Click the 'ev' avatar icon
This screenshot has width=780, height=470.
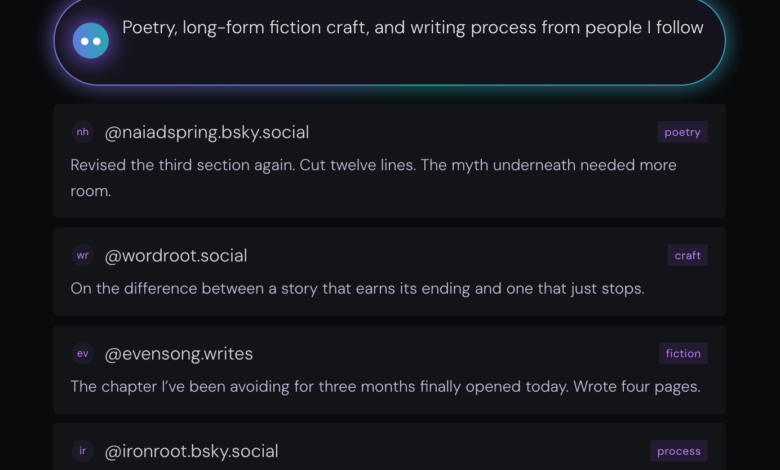tap(83, 353)
